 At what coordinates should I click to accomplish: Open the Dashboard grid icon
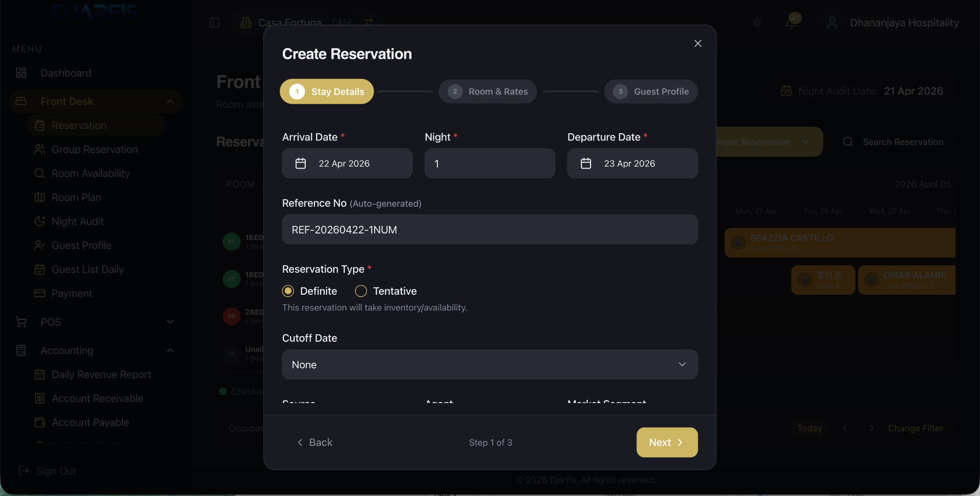coord(20,73)
